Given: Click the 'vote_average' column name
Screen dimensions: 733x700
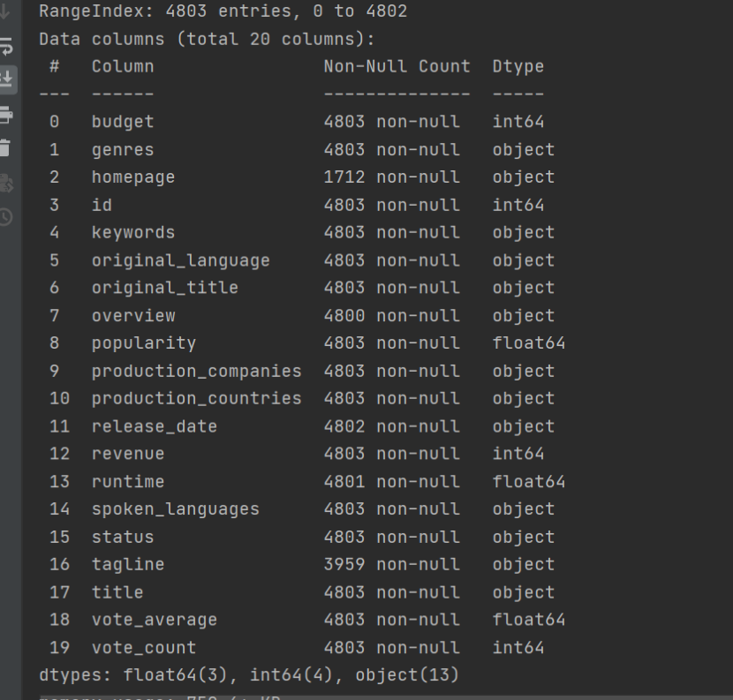Looking at the screenshot, I should (x=154, y=620).
